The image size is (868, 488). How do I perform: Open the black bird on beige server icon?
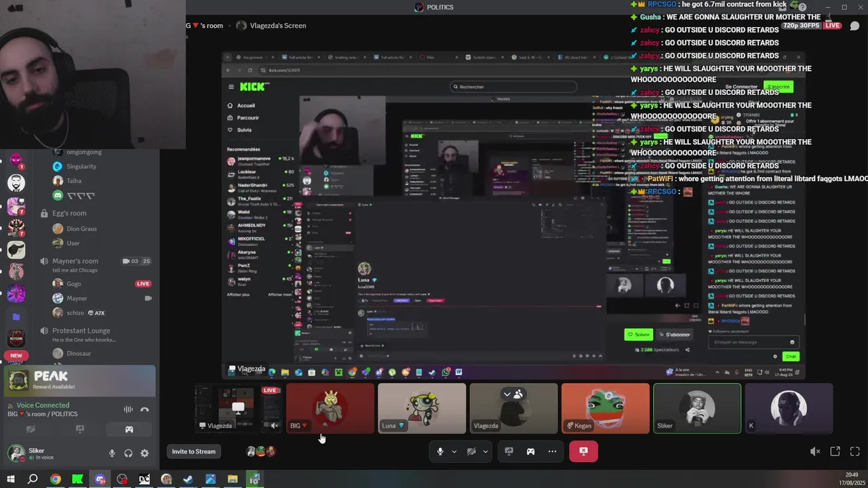pyautogui.click(x=16, y=250)
